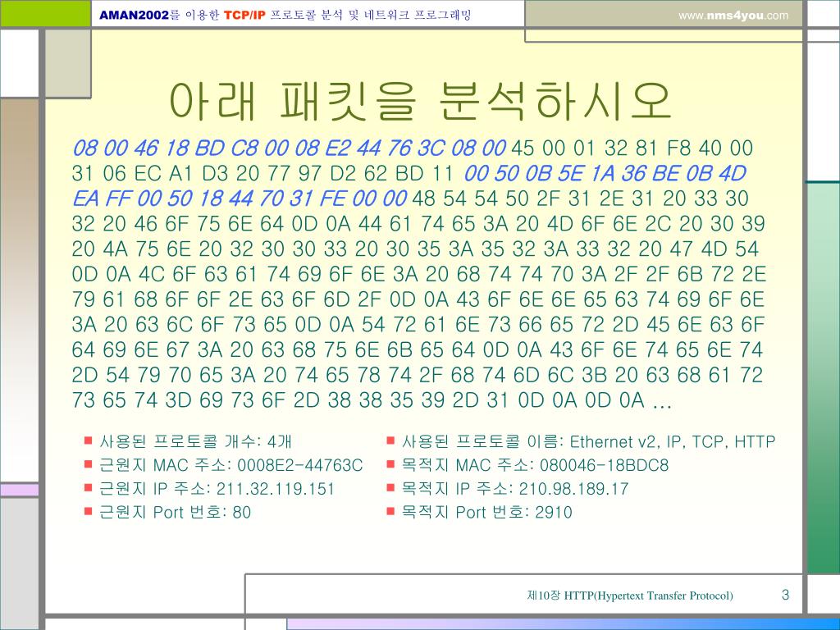Click source IP address 211.32.119.151
840x630 pixels.
tap(276, 489)
